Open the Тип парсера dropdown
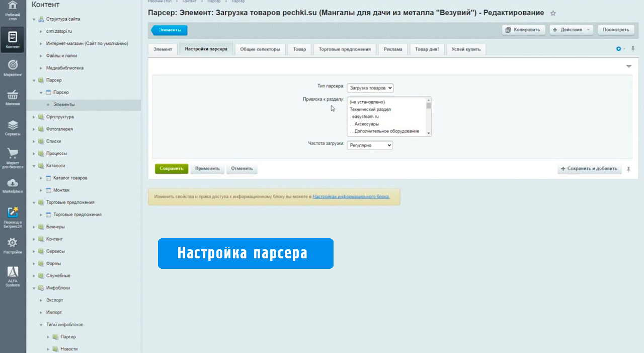 pyautogui.click(x=370, y=88)
